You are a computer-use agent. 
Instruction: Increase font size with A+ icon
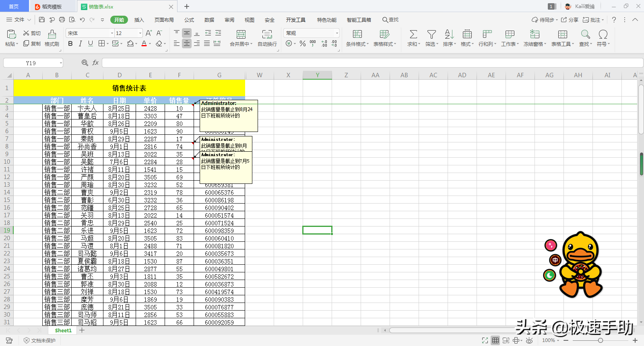[x=149, y=33]
